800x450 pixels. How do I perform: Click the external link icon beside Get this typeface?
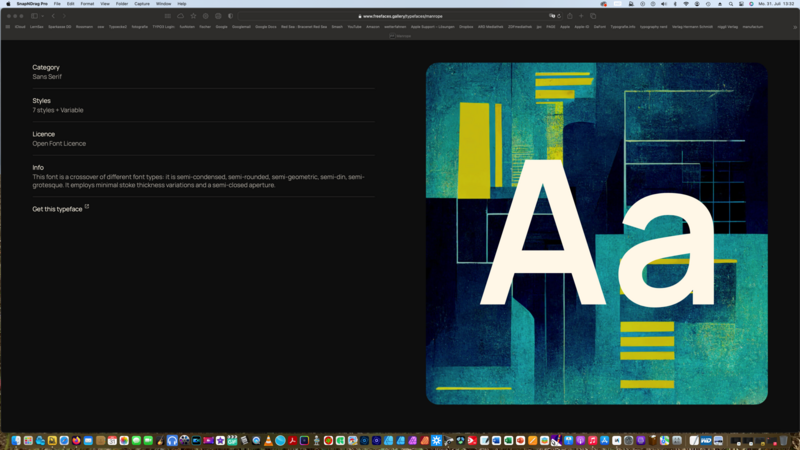87,207
